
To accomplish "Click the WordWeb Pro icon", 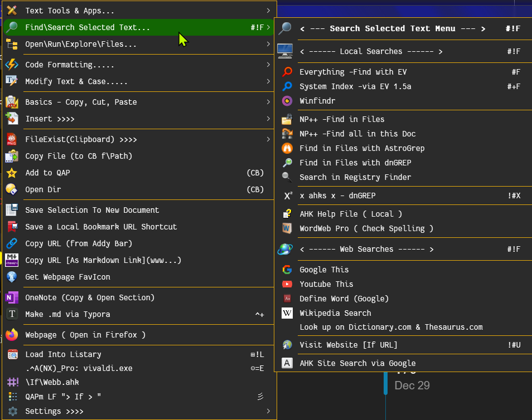I will click(287, 228).
